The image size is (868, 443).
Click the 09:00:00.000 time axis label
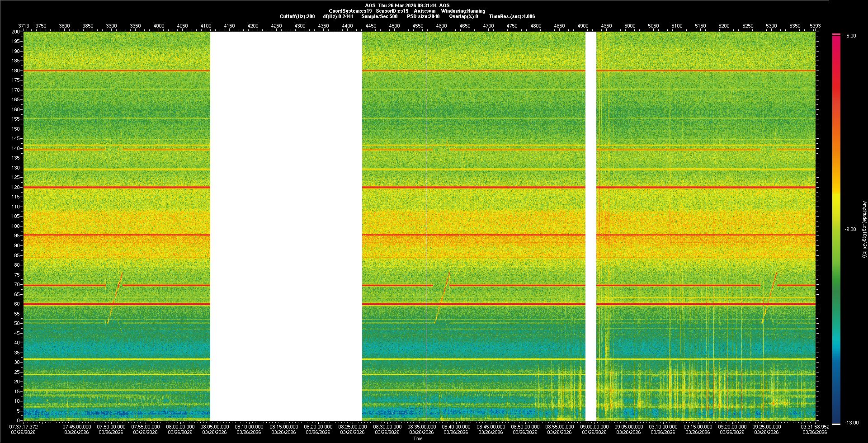[594, 427]
